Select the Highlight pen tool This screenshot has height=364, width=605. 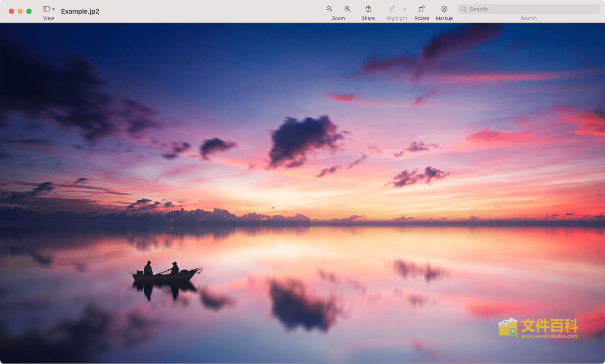click(392, 9)
